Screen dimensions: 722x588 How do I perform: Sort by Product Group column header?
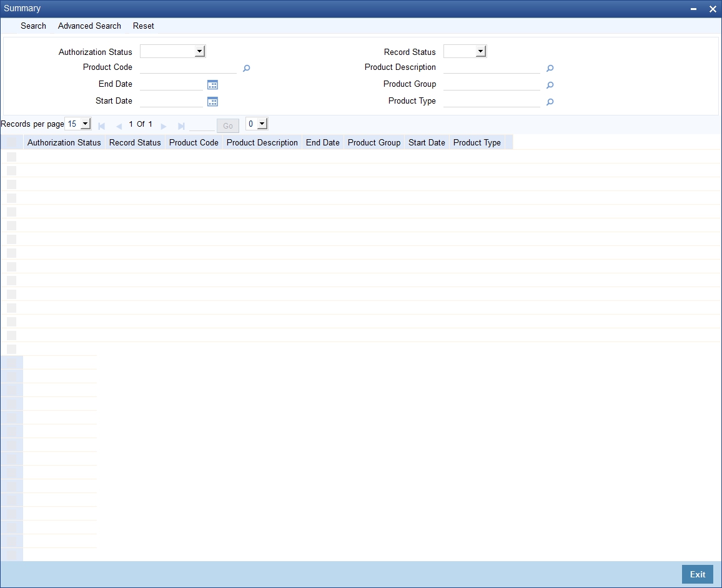[x=374, y=142]
